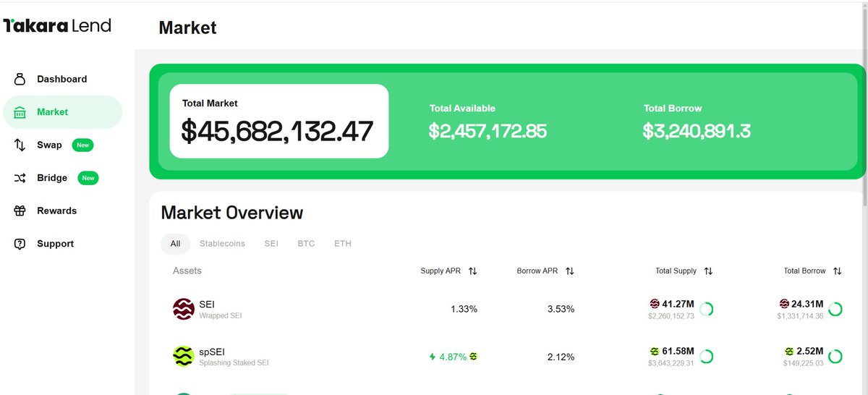Filter assets by SEI tab
868x395 pixels.
pos(271,244)
